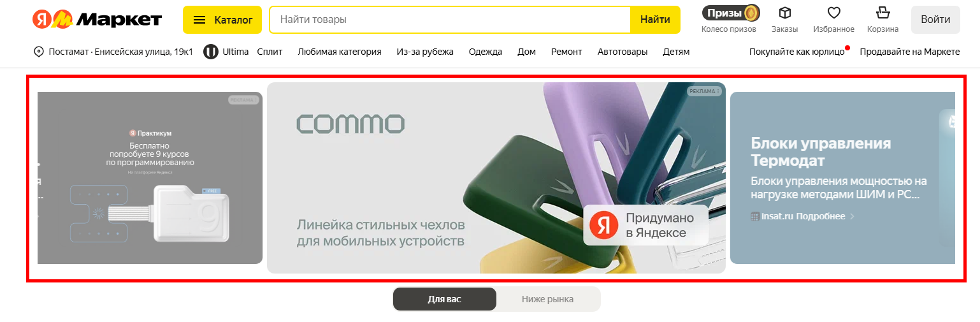This screenshot has width=980, height=322.
Task: Open Favorites heart icon
Action: 833,13
